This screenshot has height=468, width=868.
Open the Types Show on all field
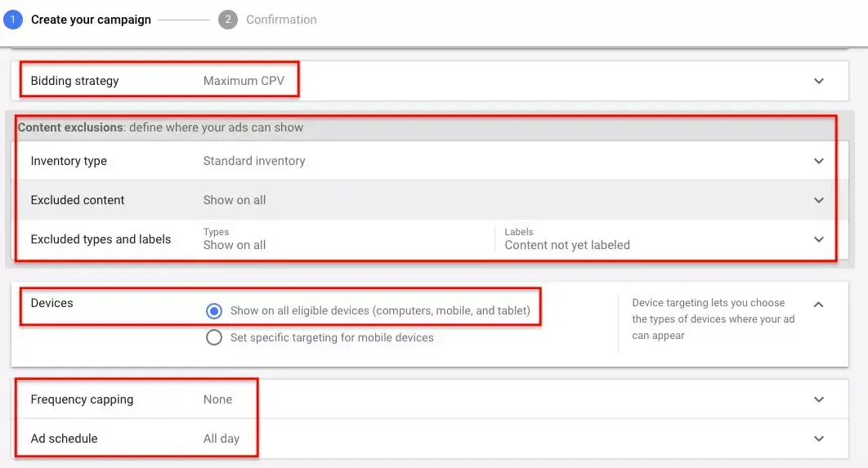234,239
